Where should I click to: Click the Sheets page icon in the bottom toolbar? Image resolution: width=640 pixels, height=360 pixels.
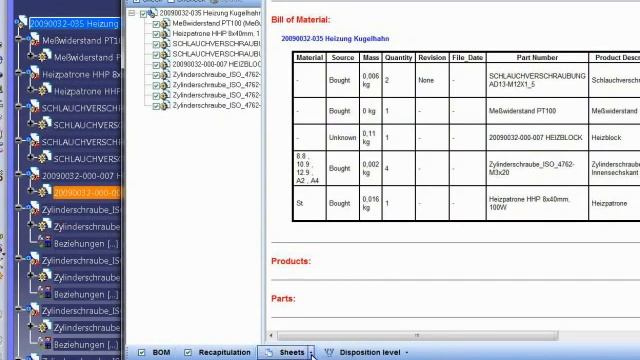[269, 353]
